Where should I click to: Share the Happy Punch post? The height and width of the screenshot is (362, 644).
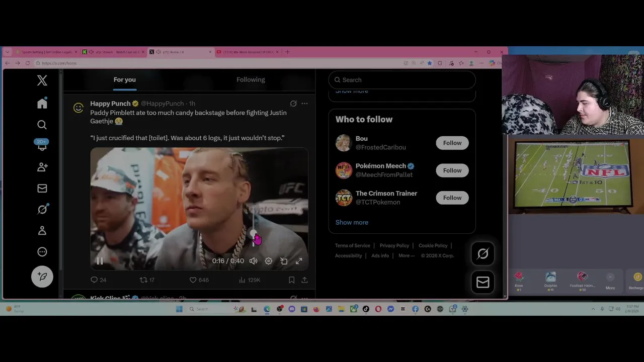(x=304, y=280)
